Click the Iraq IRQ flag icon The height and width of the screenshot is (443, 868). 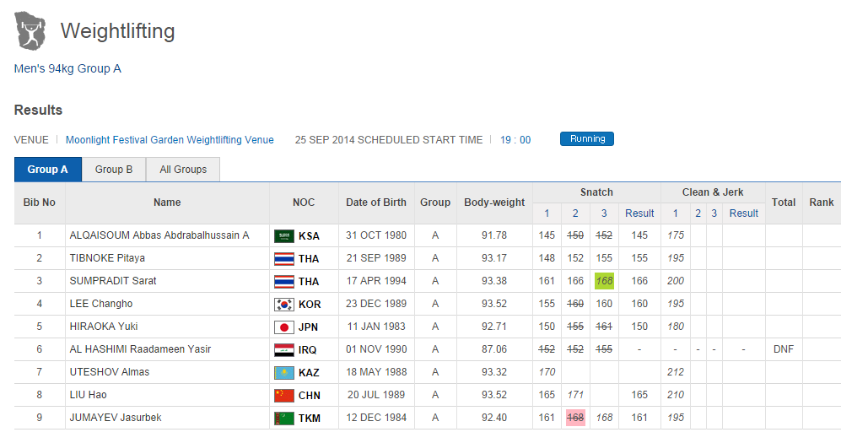pos(283,349)
